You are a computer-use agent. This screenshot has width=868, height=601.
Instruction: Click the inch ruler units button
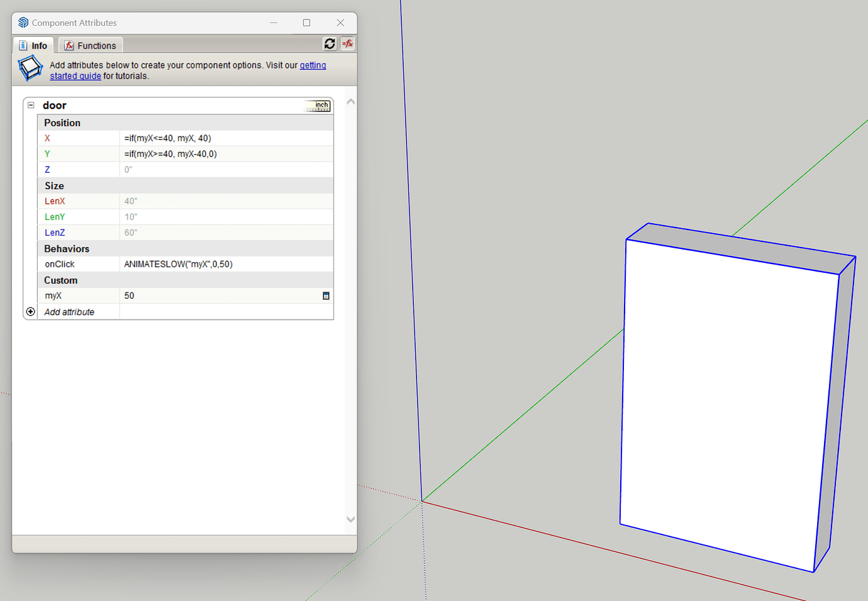(317, 106)
